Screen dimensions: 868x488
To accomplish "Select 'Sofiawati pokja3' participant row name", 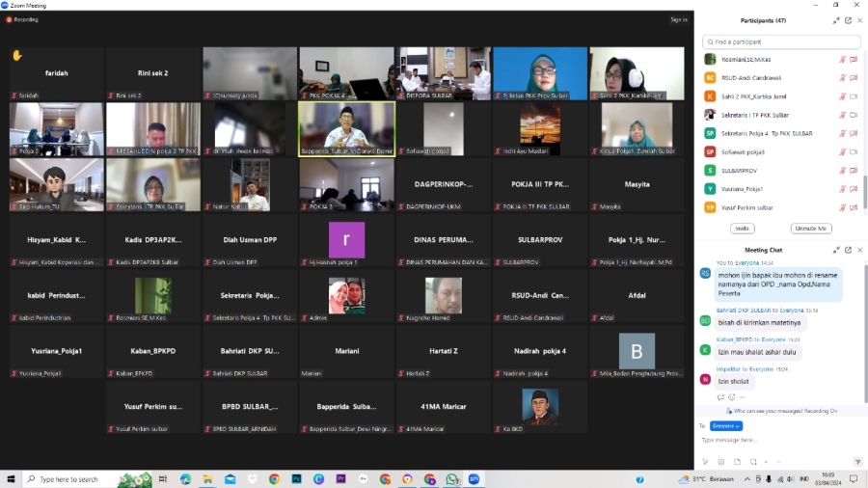I will [743, 152].
